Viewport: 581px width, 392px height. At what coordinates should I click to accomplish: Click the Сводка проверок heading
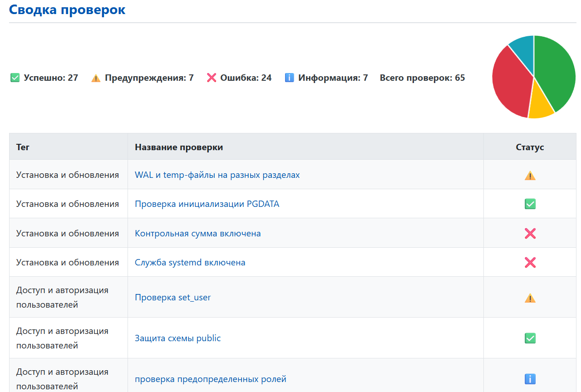click(x=67, y=10)
